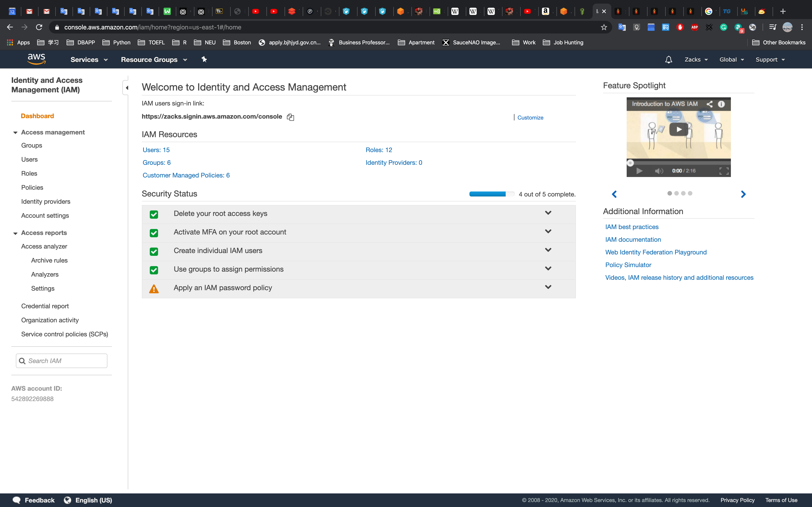Click the pin shortcut icon in AWS navbar
Viewport: 812px width, 507px height.
204,59
